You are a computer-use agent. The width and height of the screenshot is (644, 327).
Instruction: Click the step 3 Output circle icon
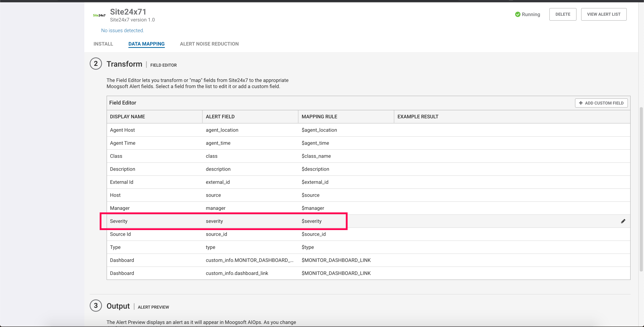tap(96, 306)
